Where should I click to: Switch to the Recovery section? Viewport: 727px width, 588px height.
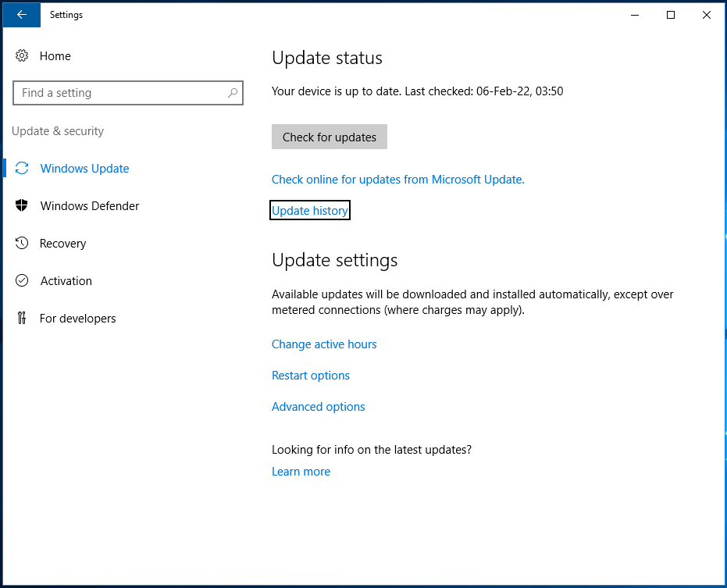[64, 243]
